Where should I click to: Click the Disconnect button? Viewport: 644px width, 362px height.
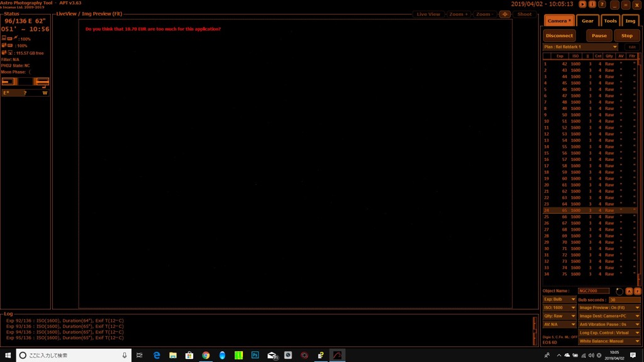click(559, 36)
